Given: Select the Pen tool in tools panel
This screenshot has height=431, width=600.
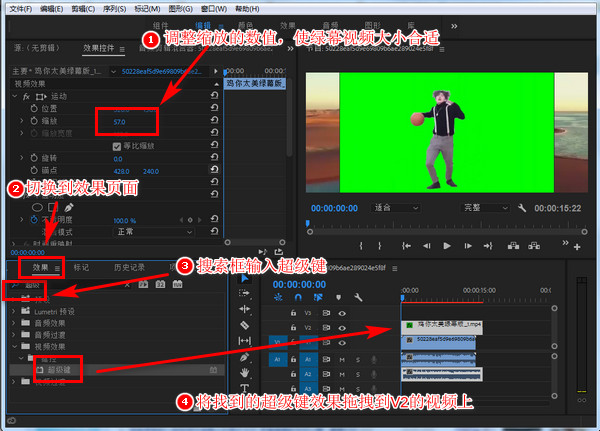Looking at the screenshot, I should click(x=244, y=357).
